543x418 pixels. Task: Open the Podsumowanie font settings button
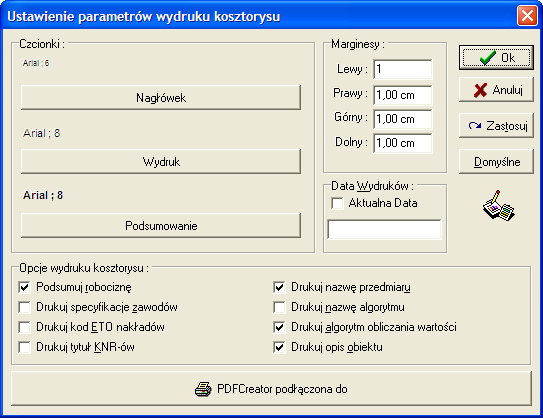tap(161, 225)
